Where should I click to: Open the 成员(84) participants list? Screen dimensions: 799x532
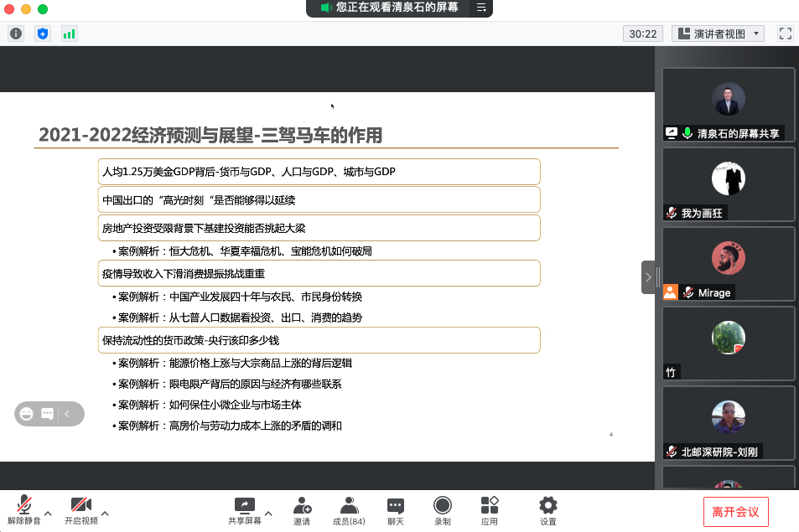pyautogui.click(x=349, y=510)
